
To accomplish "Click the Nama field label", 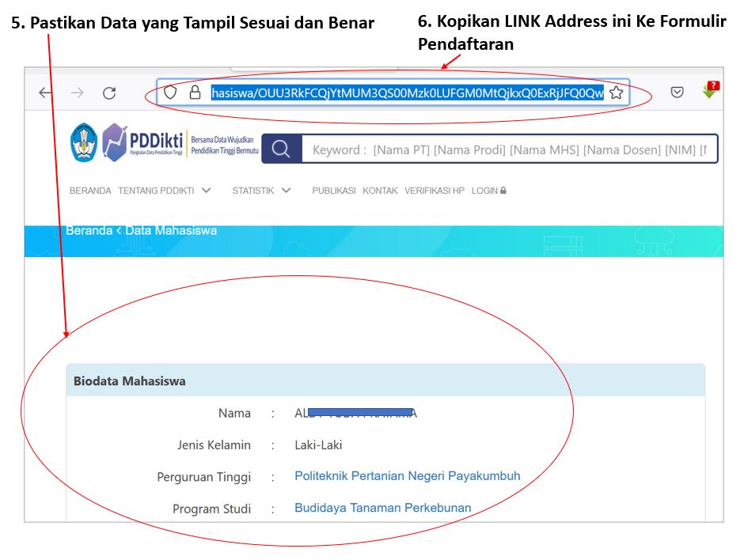I will 234,413.
